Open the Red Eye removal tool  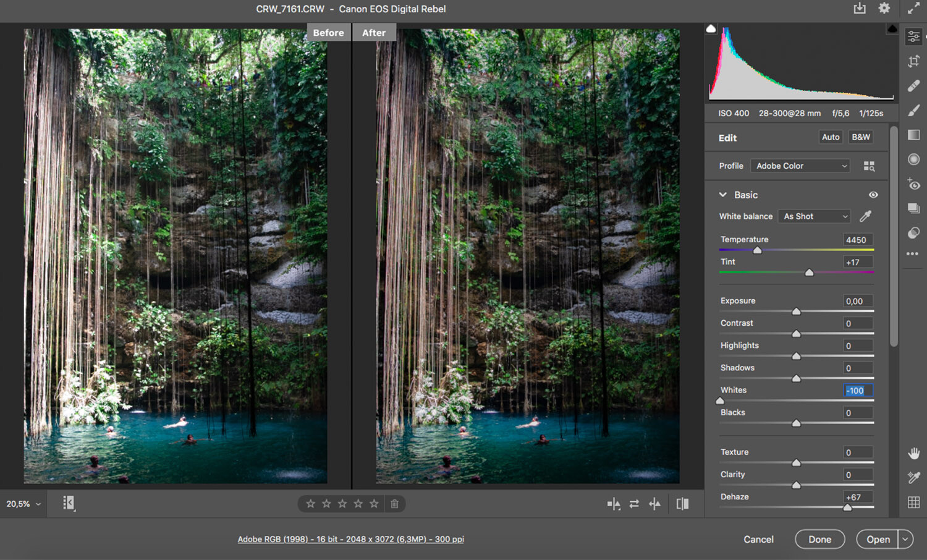[x=913, y=184]
